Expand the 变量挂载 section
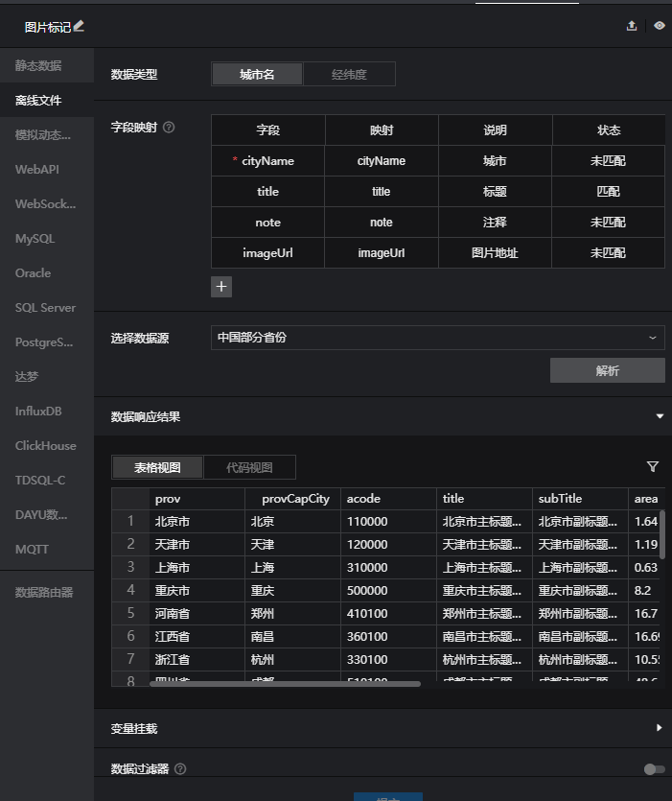The width and height of the screenshot is (672, 801). [660, 728]
